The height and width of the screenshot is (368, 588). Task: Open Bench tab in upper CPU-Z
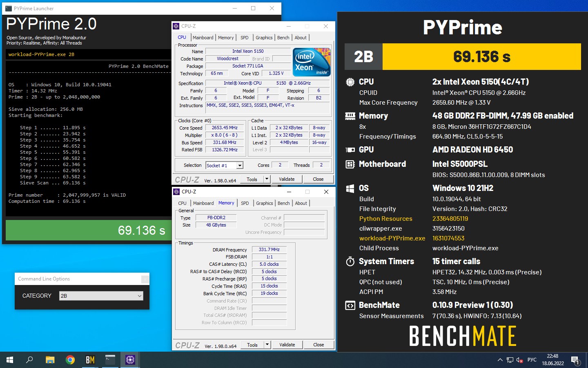[283, 38]
